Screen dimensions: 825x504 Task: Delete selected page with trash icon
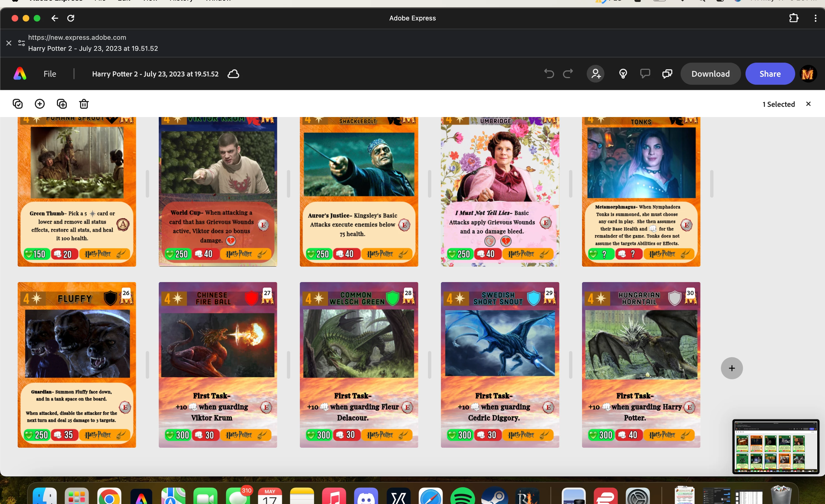coord(84,104)
